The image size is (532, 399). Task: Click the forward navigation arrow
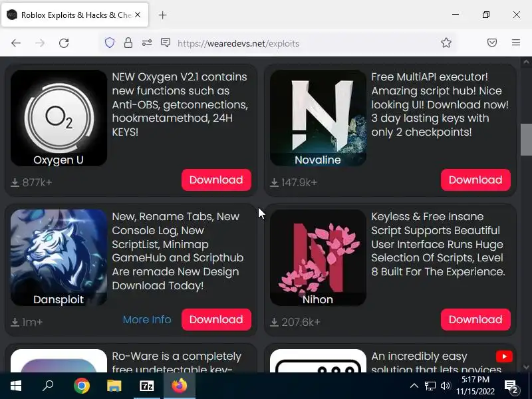(40, 43)
